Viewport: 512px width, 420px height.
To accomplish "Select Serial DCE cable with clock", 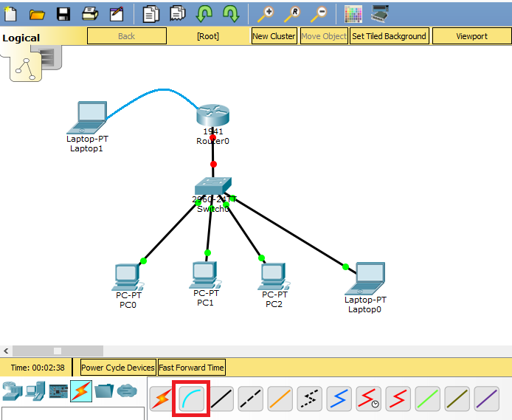I will (369, 399).
